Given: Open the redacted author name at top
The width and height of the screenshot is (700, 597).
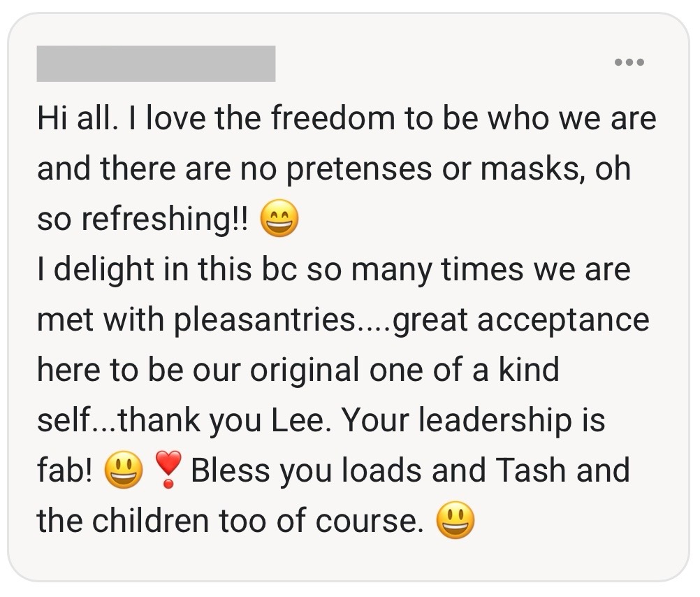Looking at the screenshot, I should [x=156, y=64].
